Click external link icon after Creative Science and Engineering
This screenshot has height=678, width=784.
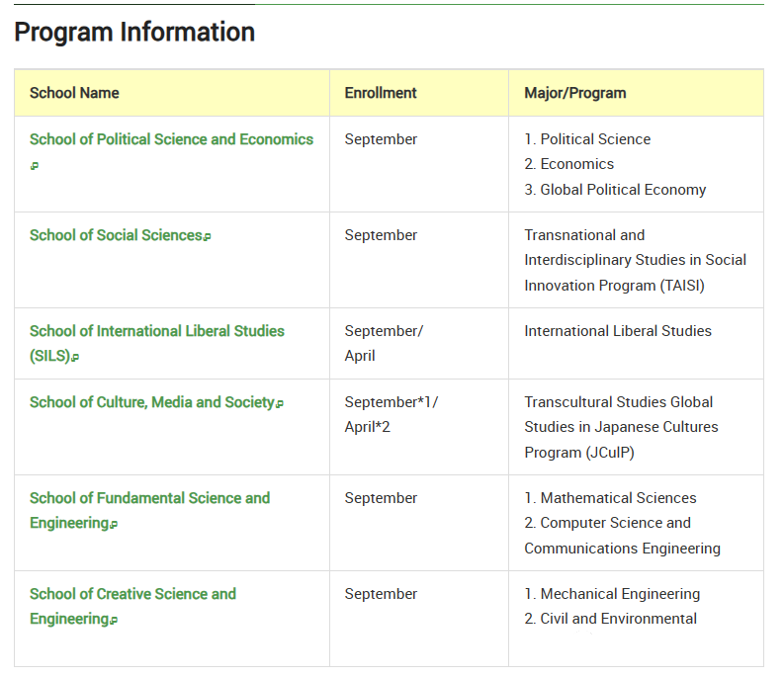114,621
